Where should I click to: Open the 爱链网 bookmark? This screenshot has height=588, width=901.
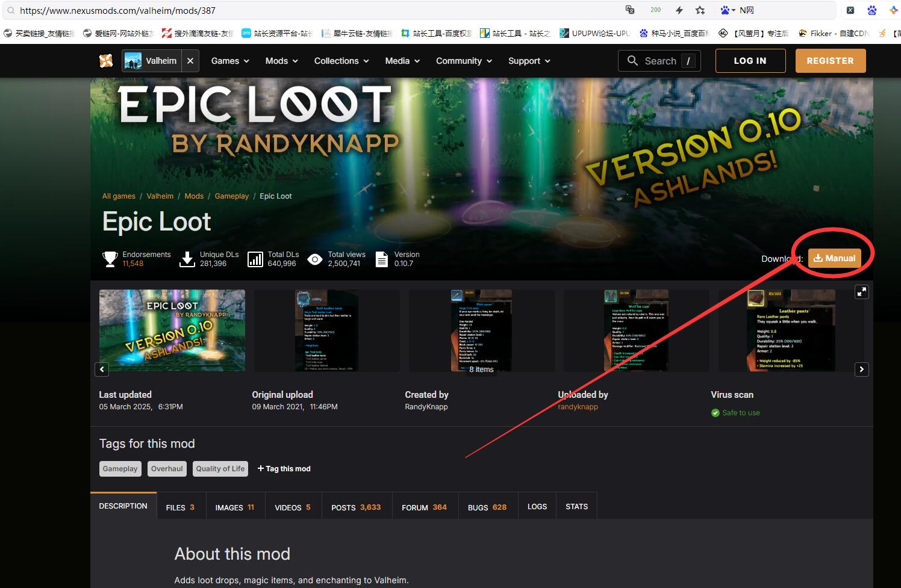(x=118, y=34)
